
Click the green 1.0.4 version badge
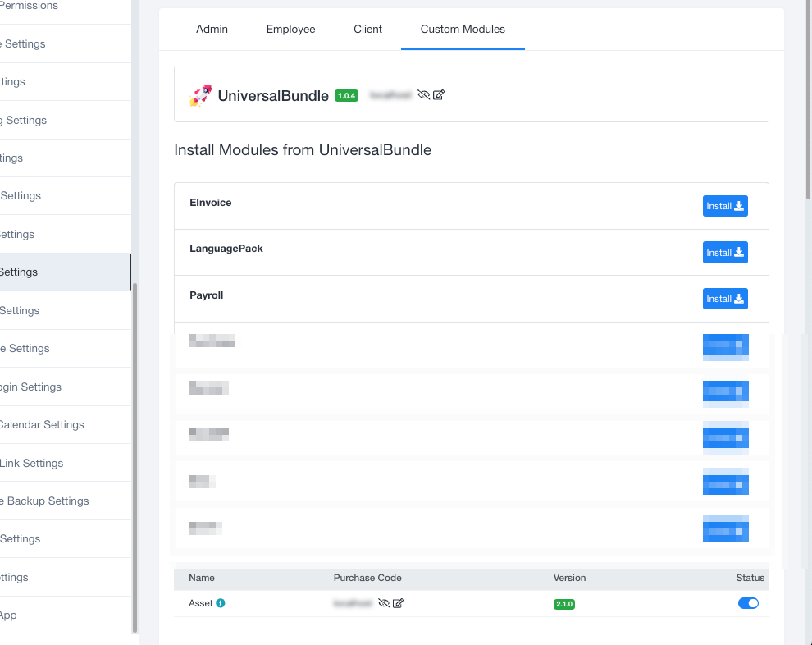click(346, 96)
